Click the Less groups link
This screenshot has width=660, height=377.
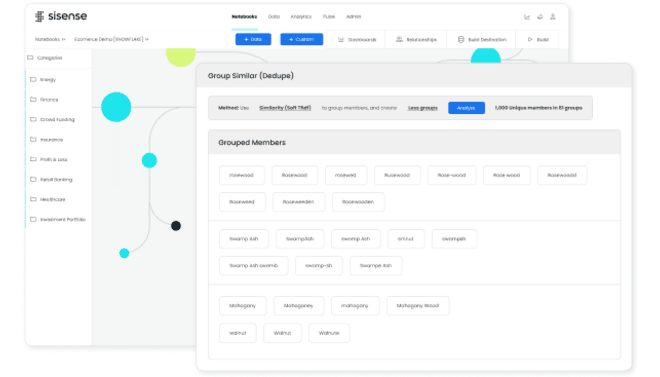tap(423, 108)
